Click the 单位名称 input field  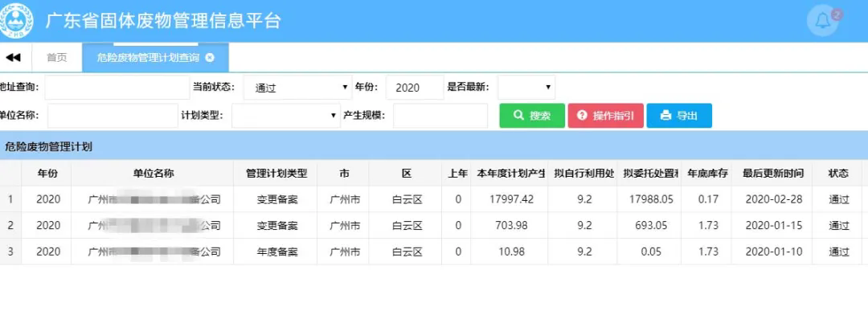[x=113, y=116]
